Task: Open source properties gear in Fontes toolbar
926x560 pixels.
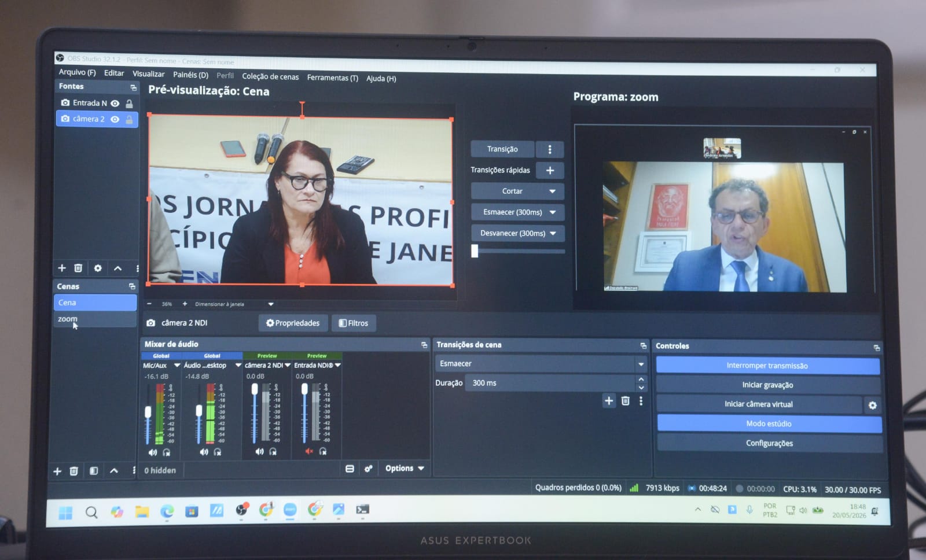Action: pos(98,268)
